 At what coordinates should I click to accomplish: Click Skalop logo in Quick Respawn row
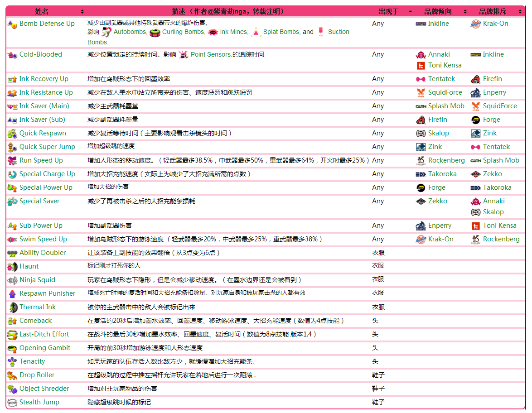421,134
